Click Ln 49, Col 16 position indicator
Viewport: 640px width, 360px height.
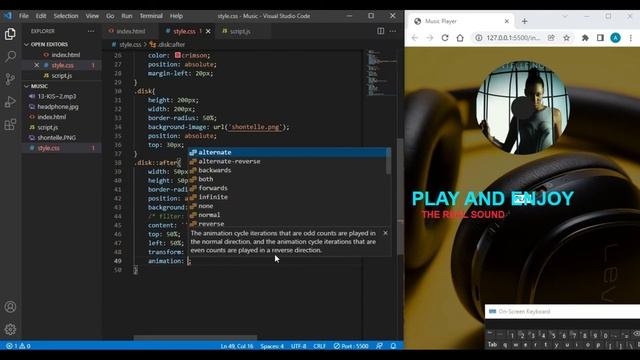coord(237,346)
